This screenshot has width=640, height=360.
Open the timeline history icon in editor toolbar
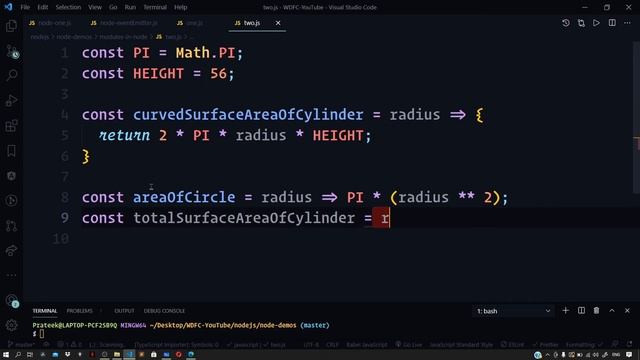click(x=566, y=23)
